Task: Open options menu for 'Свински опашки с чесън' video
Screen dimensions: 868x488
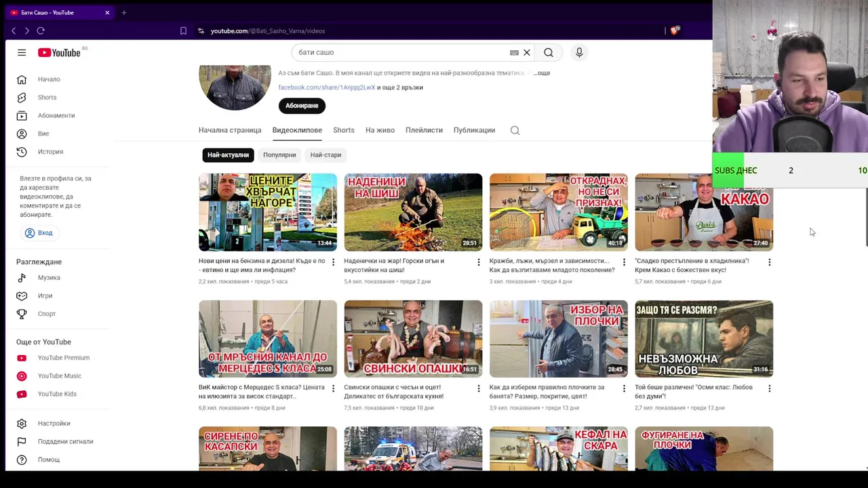Action: [479, 389]
